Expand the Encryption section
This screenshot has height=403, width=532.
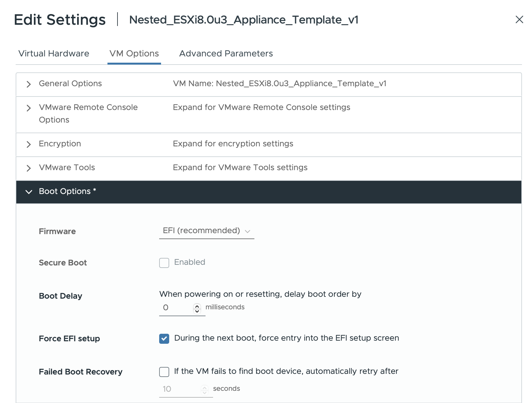tap(29, 144)
